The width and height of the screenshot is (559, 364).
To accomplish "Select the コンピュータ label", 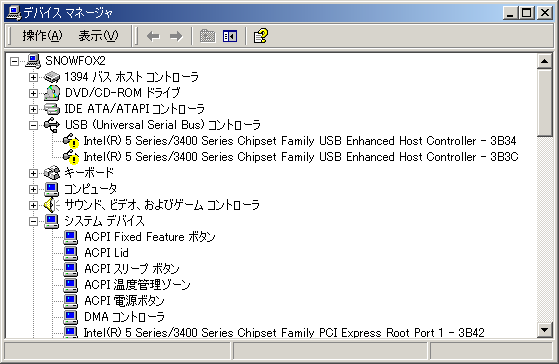I will [x=91, y=189].
